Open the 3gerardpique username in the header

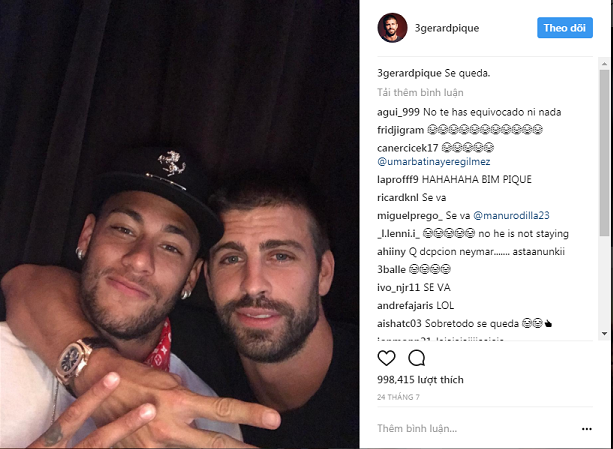pos(446,28)
